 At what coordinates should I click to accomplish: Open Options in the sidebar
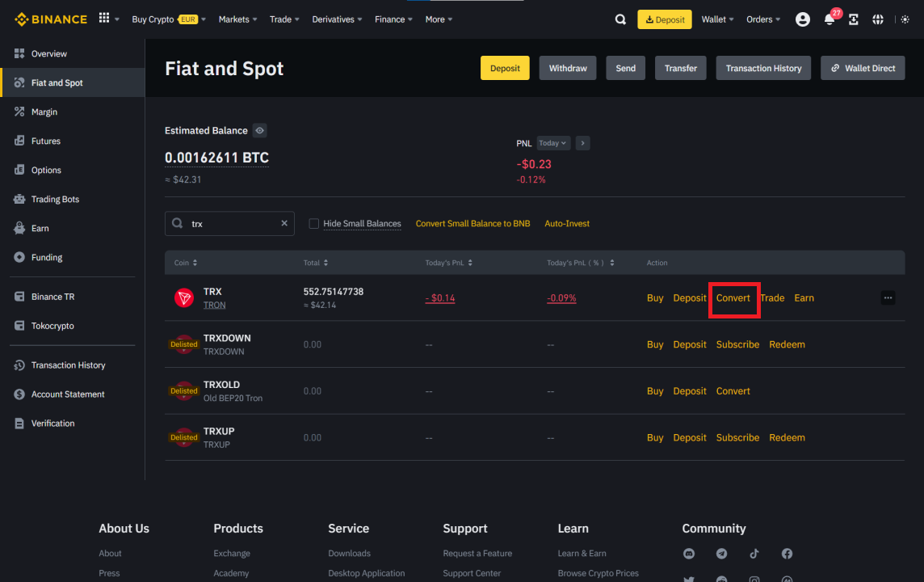point(73,170)
